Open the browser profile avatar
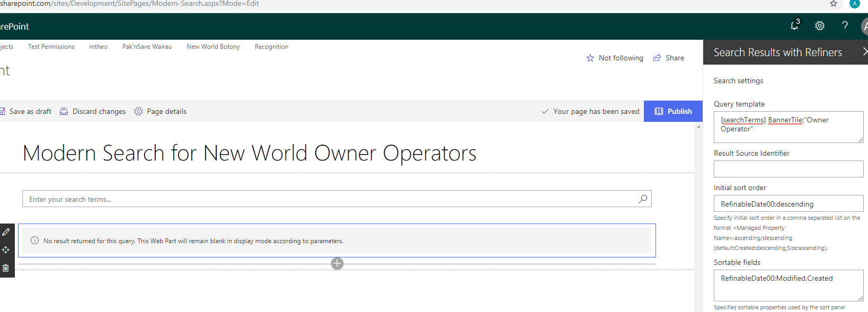Screen dimensions: 868x312 [855, 4]
